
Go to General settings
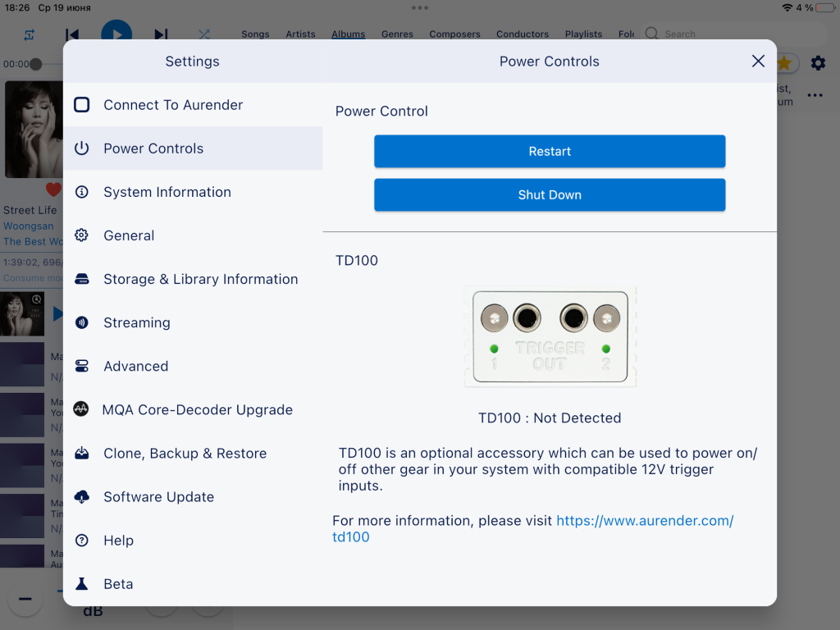193,235
